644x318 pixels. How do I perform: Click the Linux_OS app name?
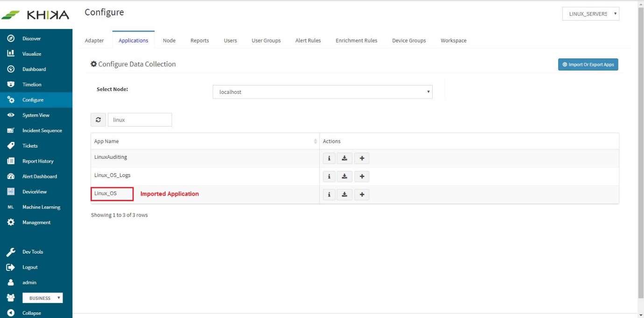click(x=105, y=193)
